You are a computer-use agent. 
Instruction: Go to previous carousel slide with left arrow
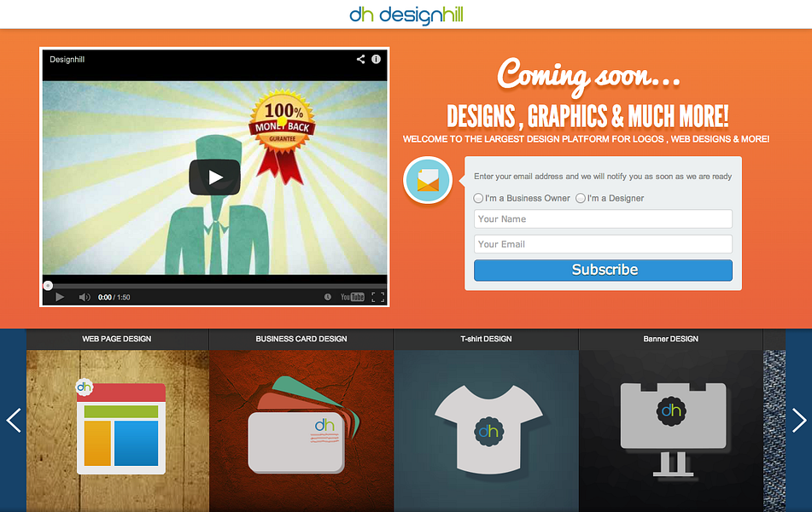pyautogui.click(x=14, y=421)
